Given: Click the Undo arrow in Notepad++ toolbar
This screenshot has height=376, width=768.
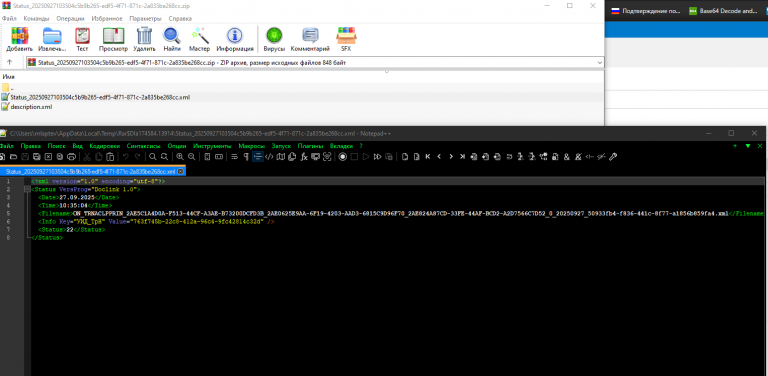Looking at the screenshot, I should pyautogui.click(x=126, y=157).
